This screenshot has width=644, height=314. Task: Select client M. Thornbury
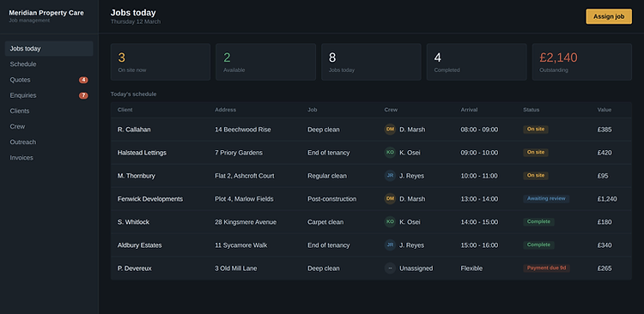[x=137, y=176]
